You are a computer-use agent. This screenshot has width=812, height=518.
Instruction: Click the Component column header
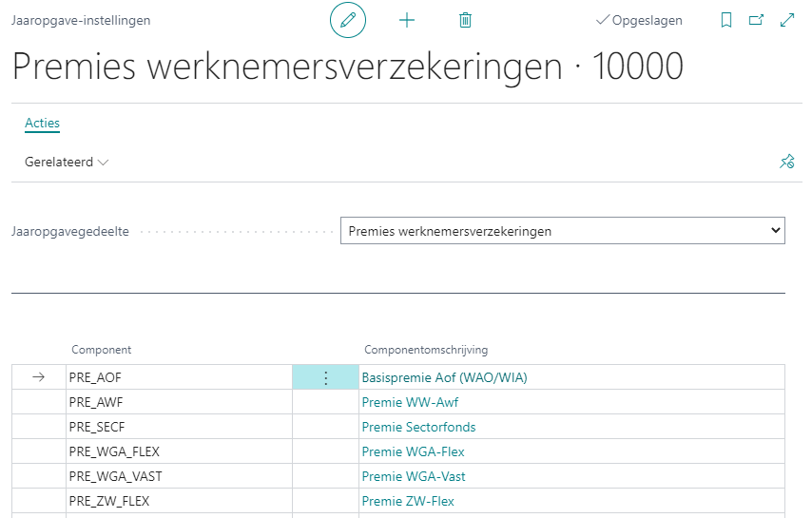click(102, 350)
